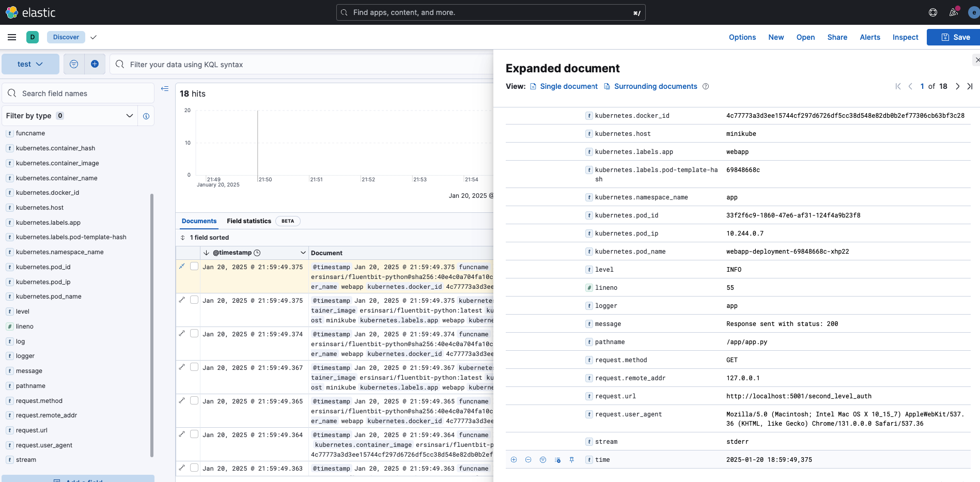980x482 pixels.
Task: Expand document row with timestamp 21:59:49.374
Action: point(182,333)
